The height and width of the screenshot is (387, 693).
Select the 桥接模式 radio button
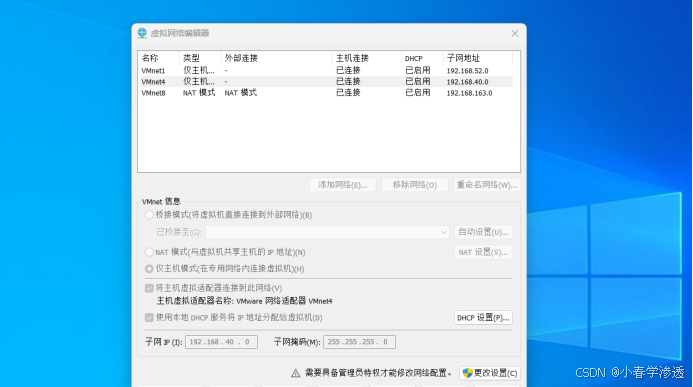[x=149, y=215]
